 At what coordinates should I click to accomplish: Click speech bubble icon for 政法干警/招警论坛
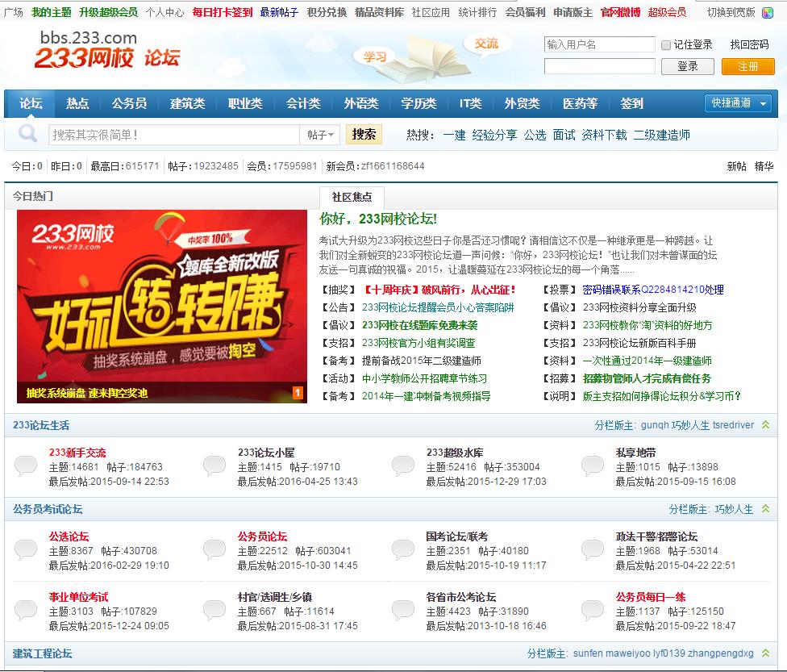click(x=592, y=549)
